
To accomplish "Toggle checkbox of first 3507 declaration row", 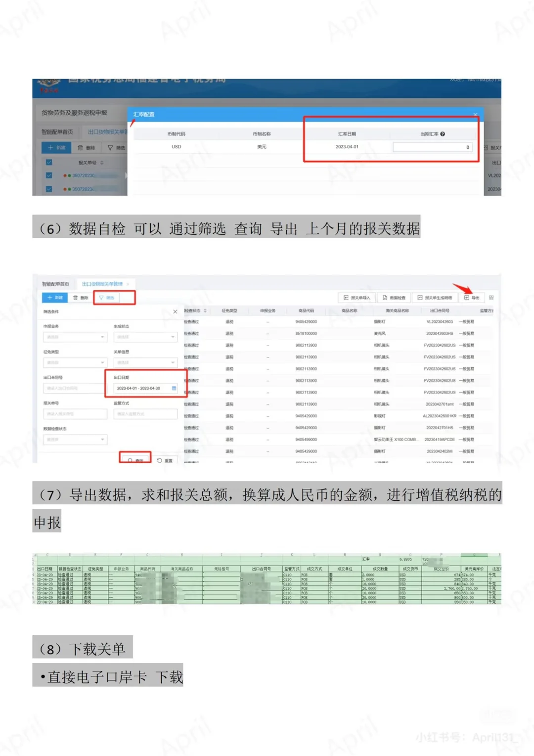I will click(x=49, y=175).
